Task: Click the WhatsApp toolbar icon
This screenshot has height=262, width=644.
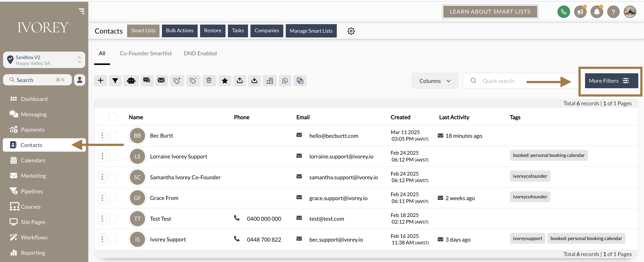Action: [285, 81]
